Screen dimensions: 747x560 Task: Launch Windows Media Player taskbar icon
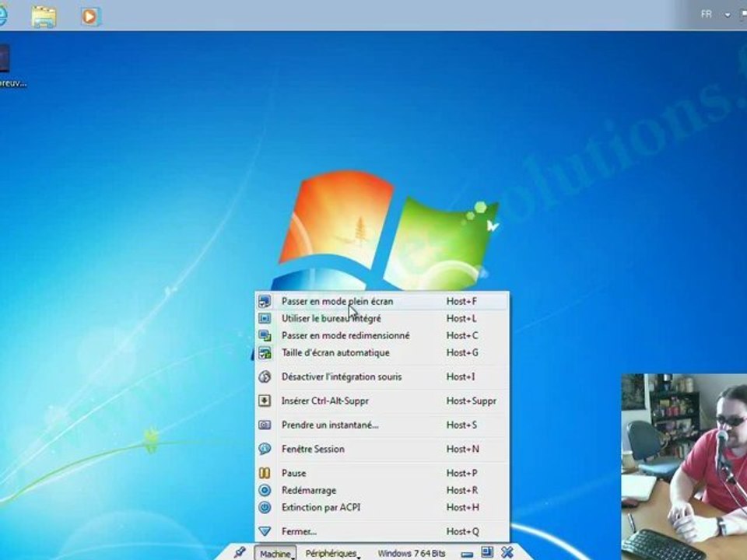90,16
